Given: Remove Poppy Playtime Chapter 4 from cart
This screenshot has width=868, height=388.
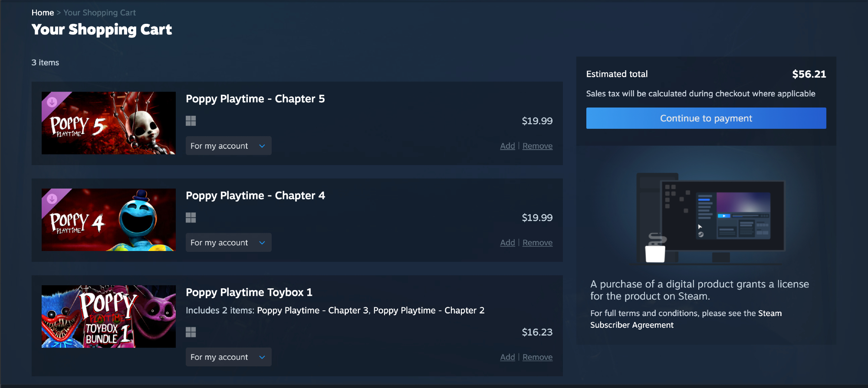Looking at the screenshot, I should [x=537, y=243].
